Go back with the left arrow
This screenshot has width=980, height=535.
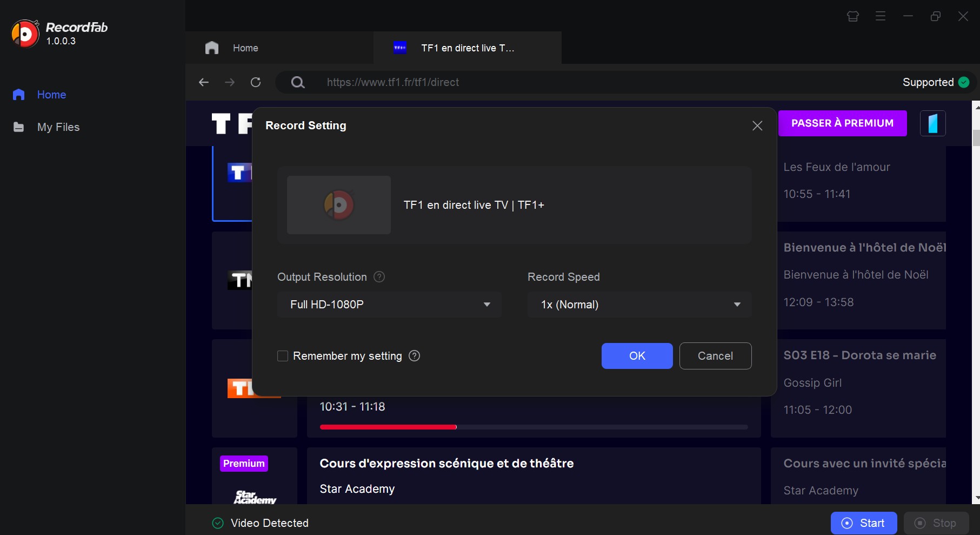pyautogui.click(x=204, y=82)
